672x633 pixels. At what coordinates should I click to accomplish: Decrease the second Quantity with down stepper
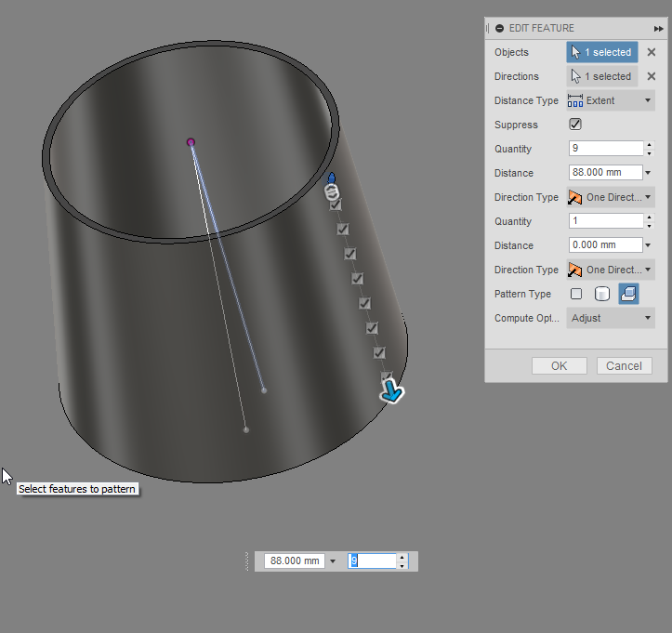650,225
